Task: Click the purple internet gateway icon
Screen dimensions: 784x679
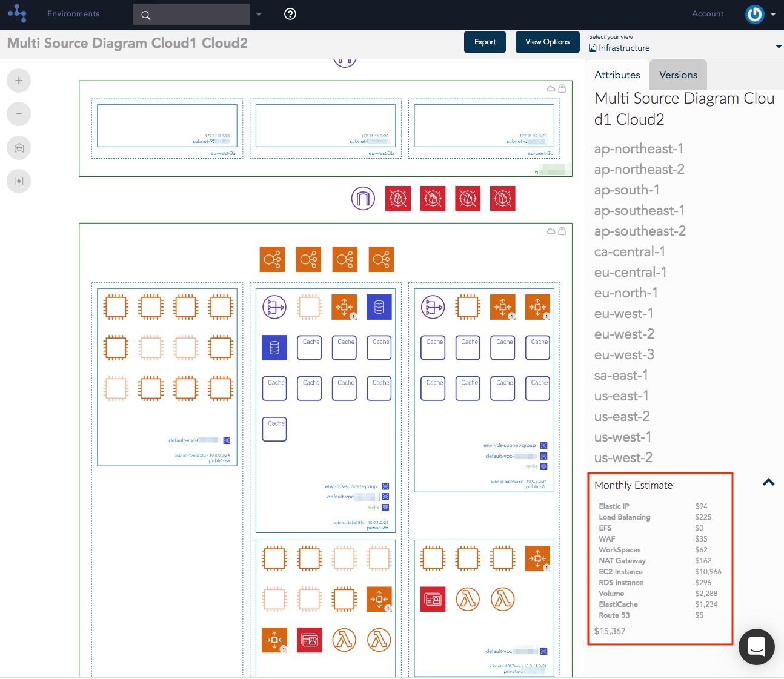Action: [363, 199]
